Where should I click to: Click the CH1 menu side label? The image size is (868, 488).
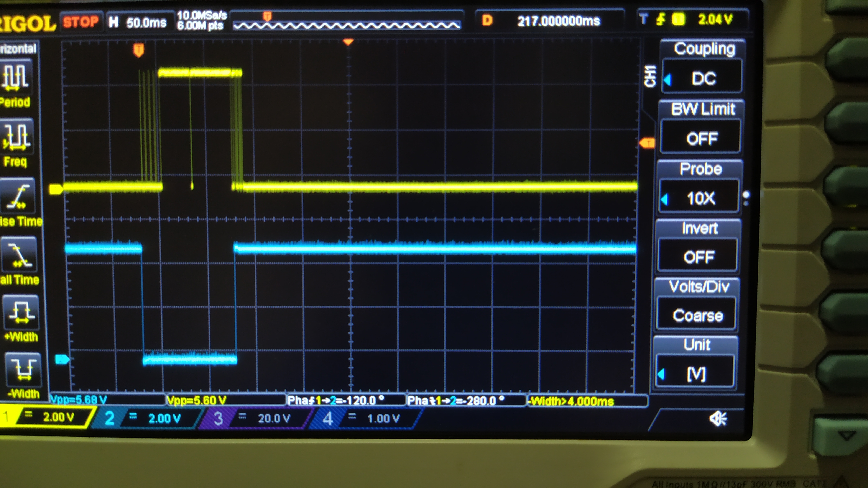tap(650, 76)
